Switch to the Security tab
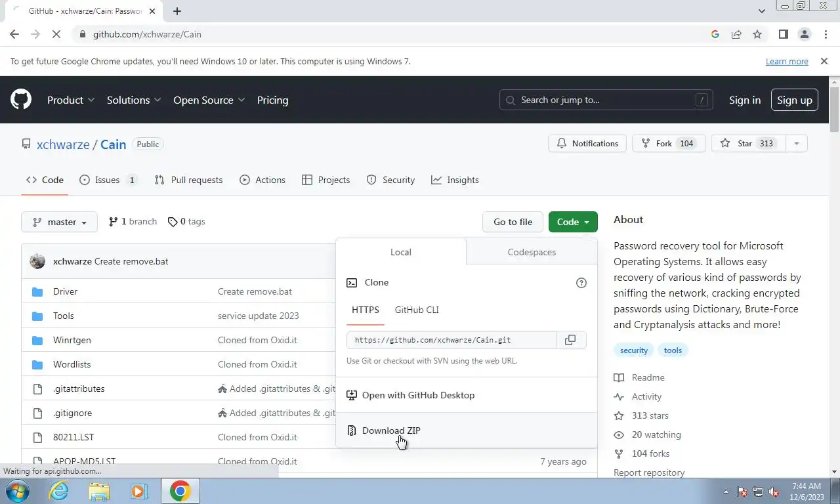 pyautogui.click(x=390, y=180)
